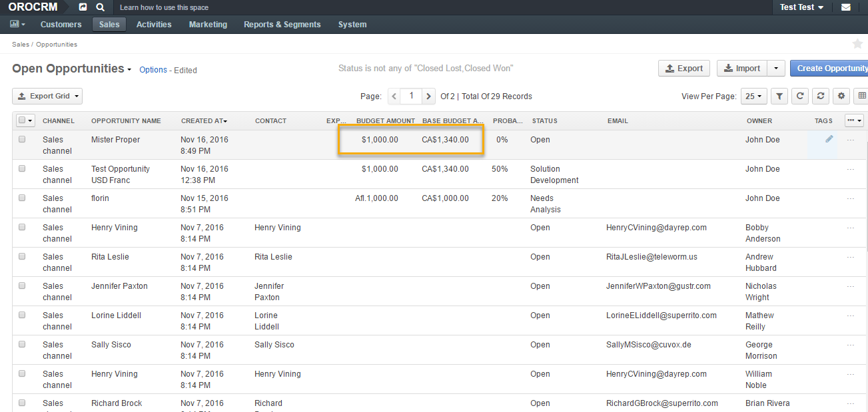Click the page number input field
868x412 pixels.
click(x=412, y=97)
